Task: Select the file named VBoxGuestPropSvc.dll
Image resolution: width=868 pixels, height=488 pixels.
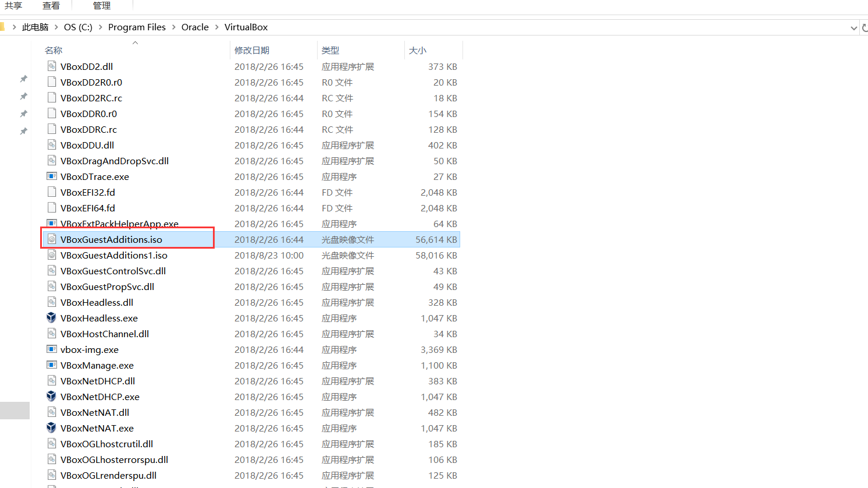Action: [x=107, y=287]
